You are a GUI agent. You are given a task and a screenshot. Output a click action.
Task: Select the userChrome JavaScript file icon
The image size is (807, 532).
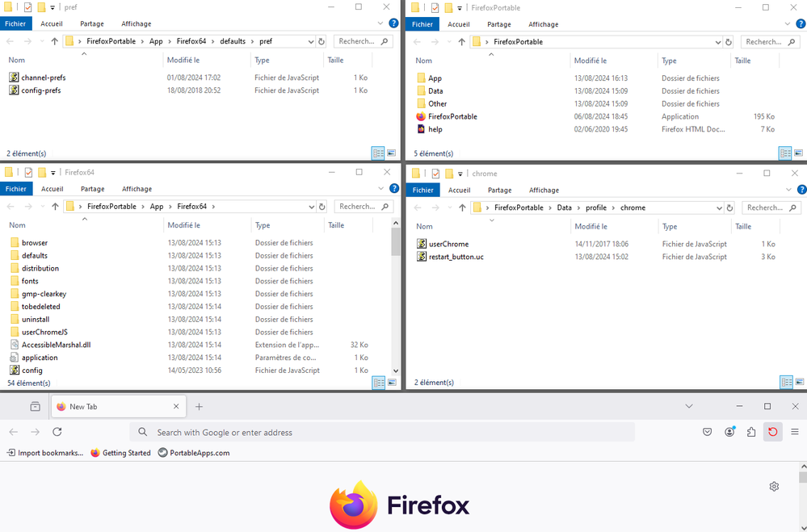point(422,244)
